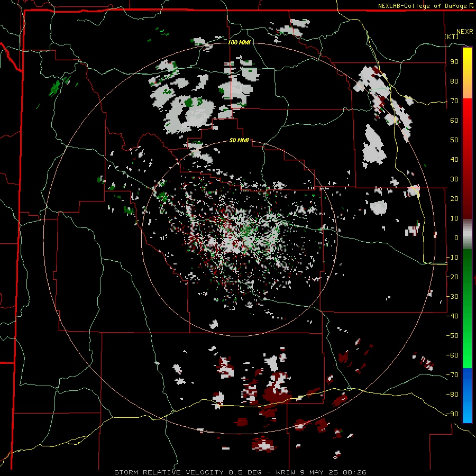Click the 50 NMI range ring label
476x476 pixels.
[x=239, y=140]
